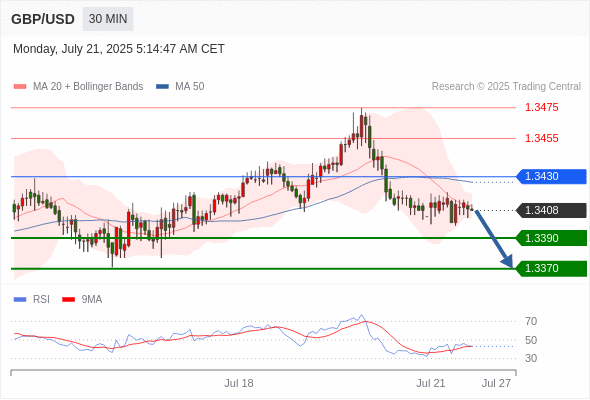Click the 1.3475 resistance price label
Viewport: 590px width, 400px height.
coord(541,107)
